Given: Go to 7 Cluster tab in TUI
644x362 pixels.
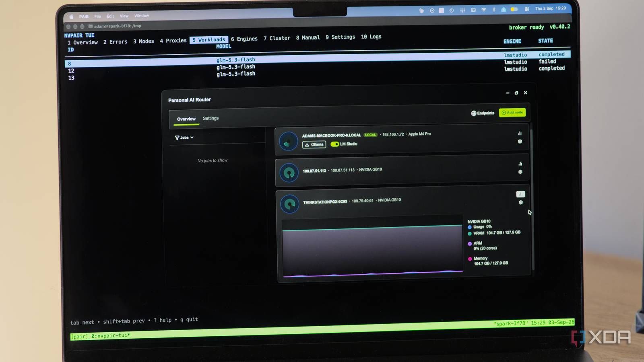Looking at the screenshot, I should 277,38.
